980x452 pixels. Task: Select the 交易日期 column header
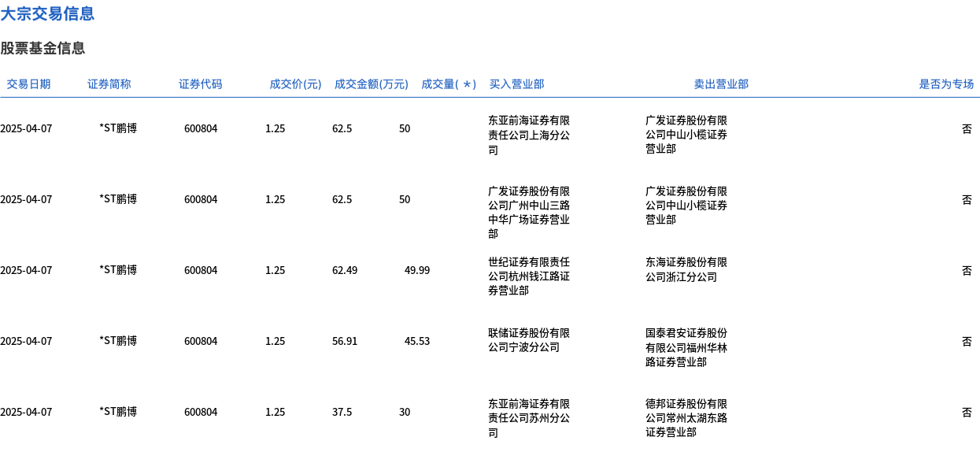(x=28, y=84)
